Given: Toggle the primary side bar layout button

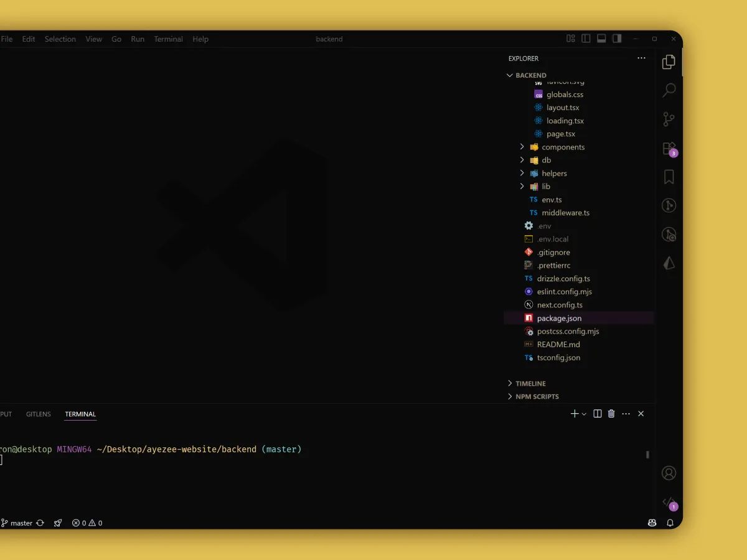Looking at the screenshot, I should tap(586, 39).
